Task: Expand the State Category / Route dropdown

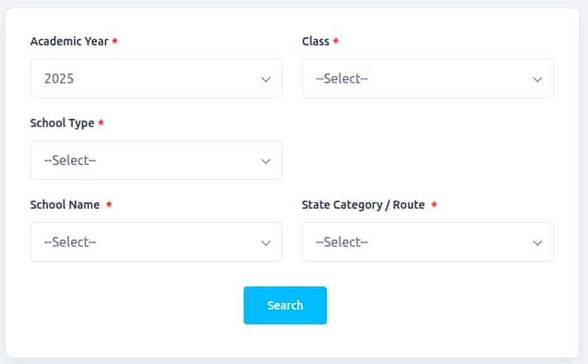Action: click(428, 242)
